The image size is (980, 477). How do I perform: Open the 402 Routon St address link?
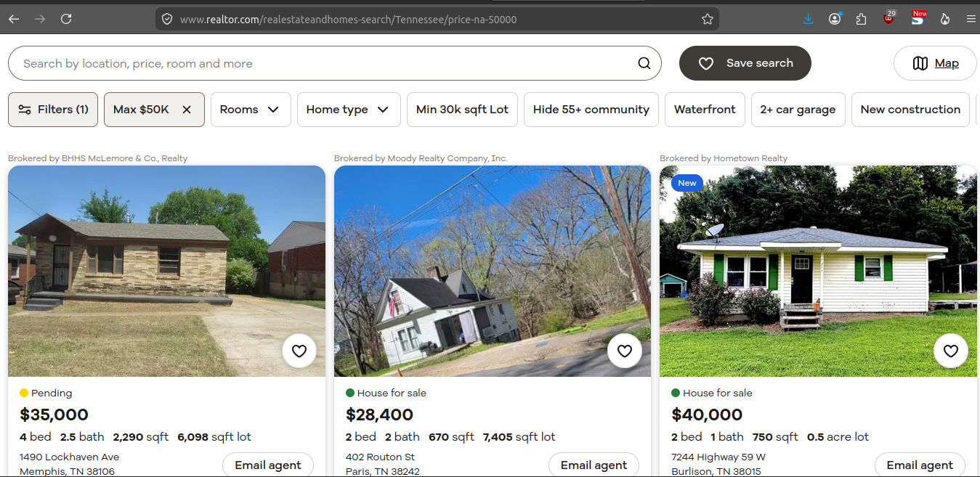[x=383, y=464]
